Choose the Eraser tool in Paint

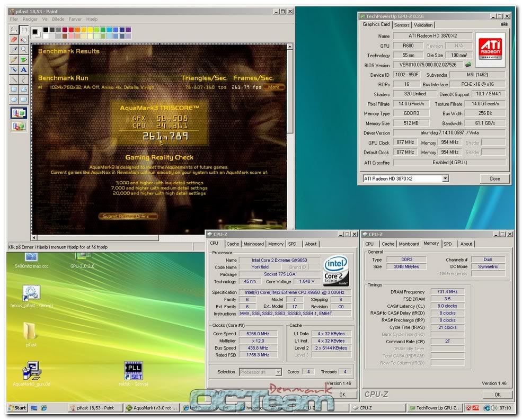tap(14, 40)
